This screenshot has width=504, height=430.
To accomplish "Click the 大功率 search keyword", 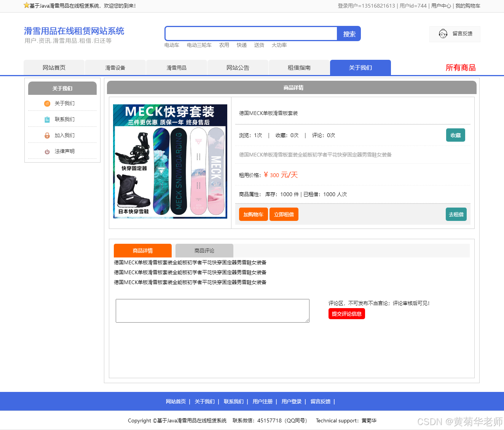I will [279, 45].
